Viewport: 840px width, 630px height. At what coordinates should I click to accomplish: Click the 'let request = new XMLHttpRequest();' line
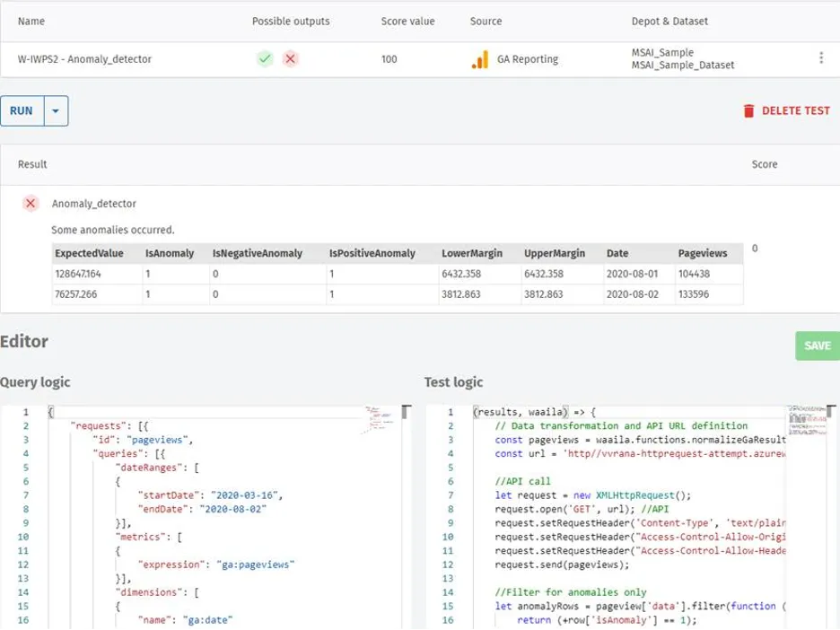pos(593,495)
